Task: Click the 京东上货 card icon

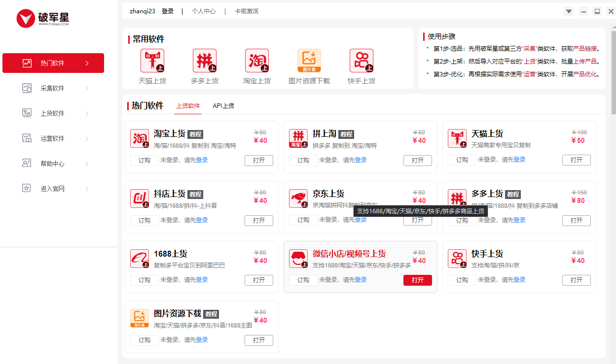Action: point(298,199)
